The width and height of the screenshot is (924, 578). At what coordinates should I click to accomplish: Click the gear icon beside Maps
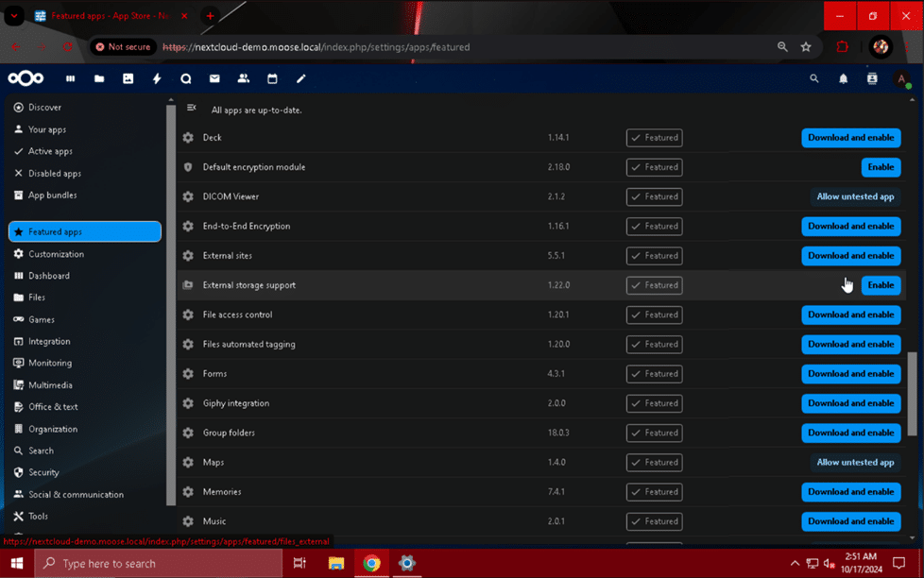[x=188, y=462]
